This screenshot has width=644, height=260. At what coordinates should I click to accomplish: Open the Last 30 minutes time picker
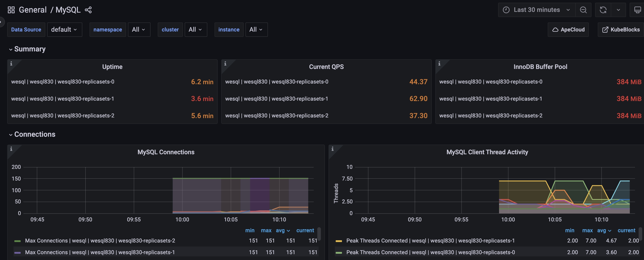click(x=537, y=10)
